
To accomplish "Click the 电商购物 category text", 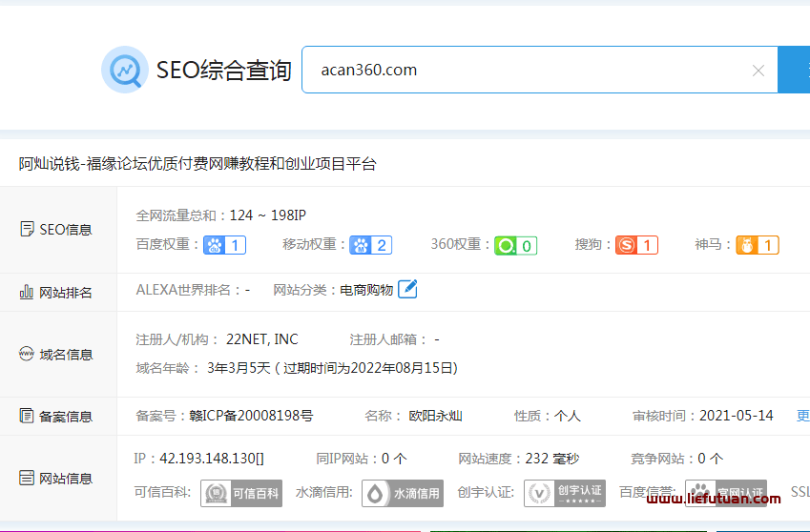I will 366,290.
